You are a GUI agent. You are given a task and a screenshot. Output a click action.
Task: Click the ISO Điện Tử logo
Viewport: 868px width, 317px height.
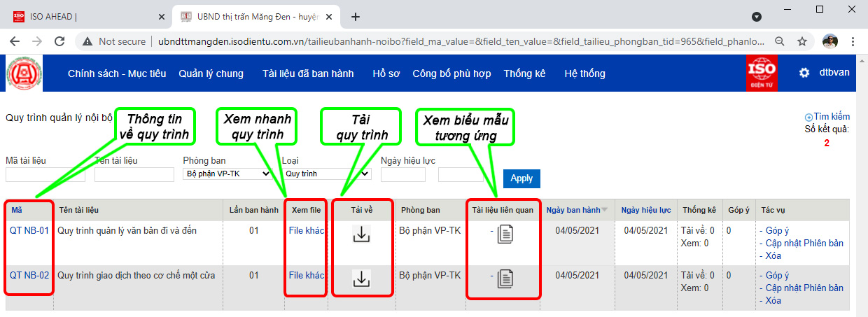tap(762, 73)
